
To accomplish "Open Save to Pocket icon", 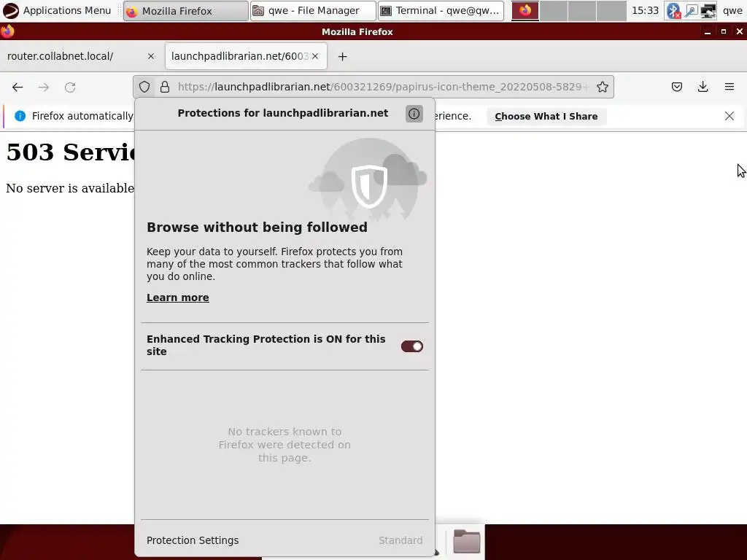I will pyautogui.click(x=677, y=87).
